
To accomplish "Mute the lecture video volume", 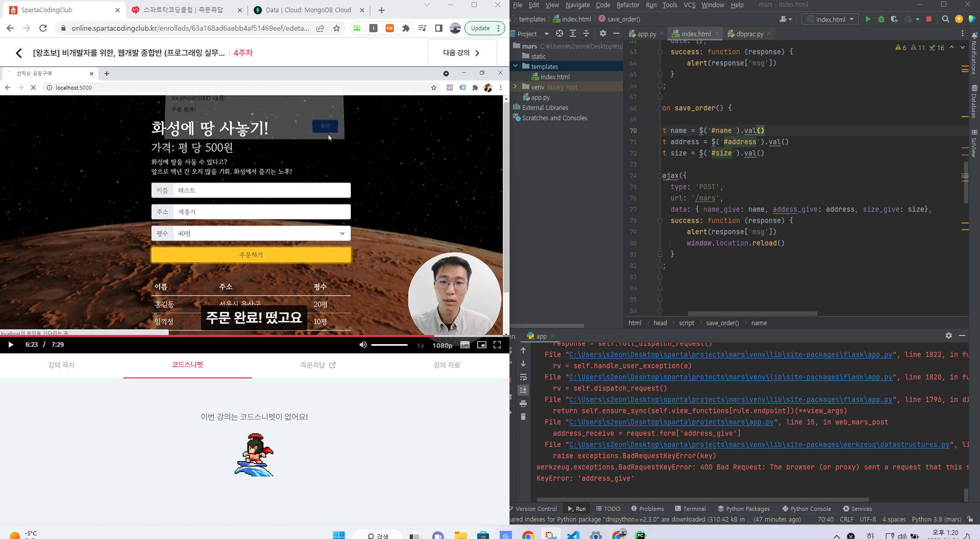I will (363, 345).
